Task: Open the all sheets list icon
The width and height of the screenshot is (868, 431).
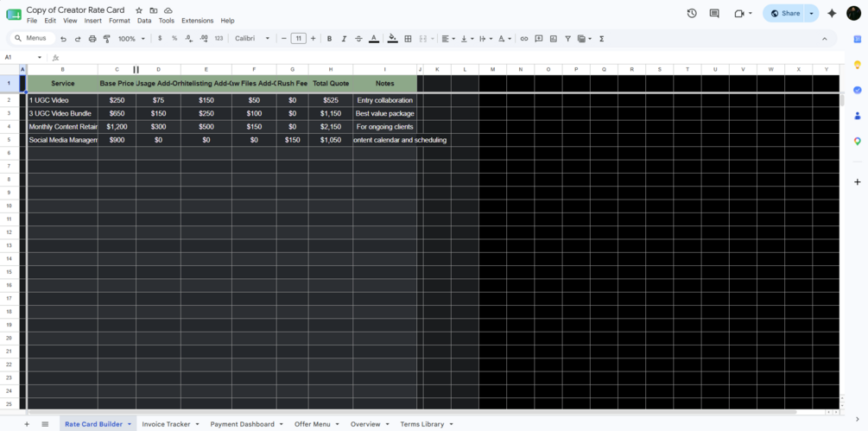Action: 46,424
